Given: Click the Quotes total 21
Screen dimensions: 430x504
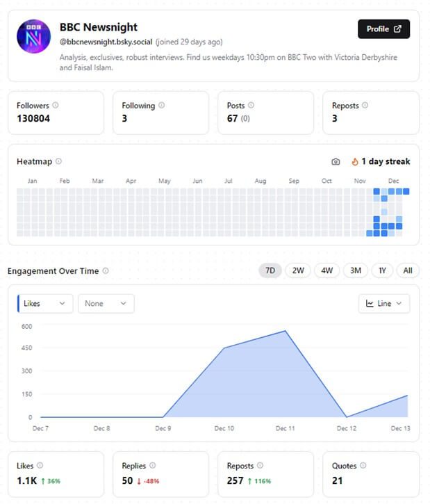Looking at the screenshot, I should pos(337,480).
